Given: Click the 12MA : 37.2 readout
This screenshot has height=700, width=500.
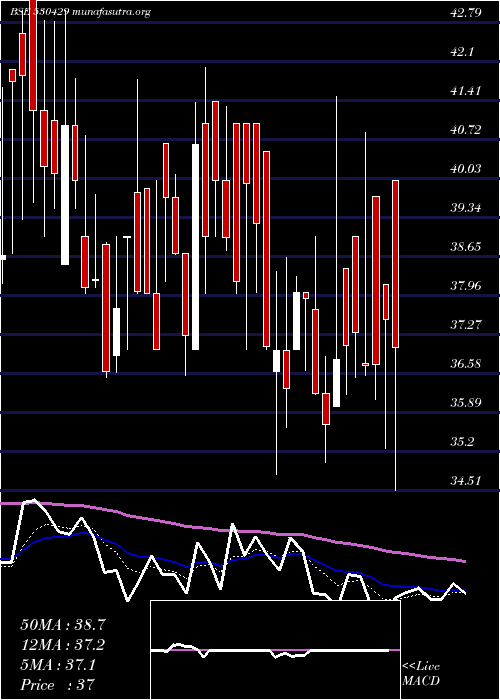Looking at the screenshot, I should pos(63,645).
